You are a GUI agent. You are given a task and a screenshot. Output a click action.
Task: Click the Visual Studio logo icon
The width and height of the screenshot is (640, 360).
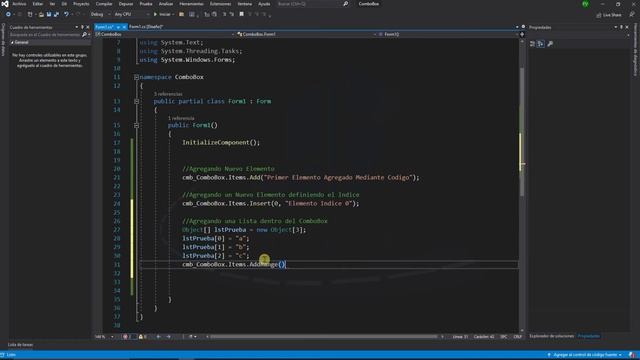(5, 4)
